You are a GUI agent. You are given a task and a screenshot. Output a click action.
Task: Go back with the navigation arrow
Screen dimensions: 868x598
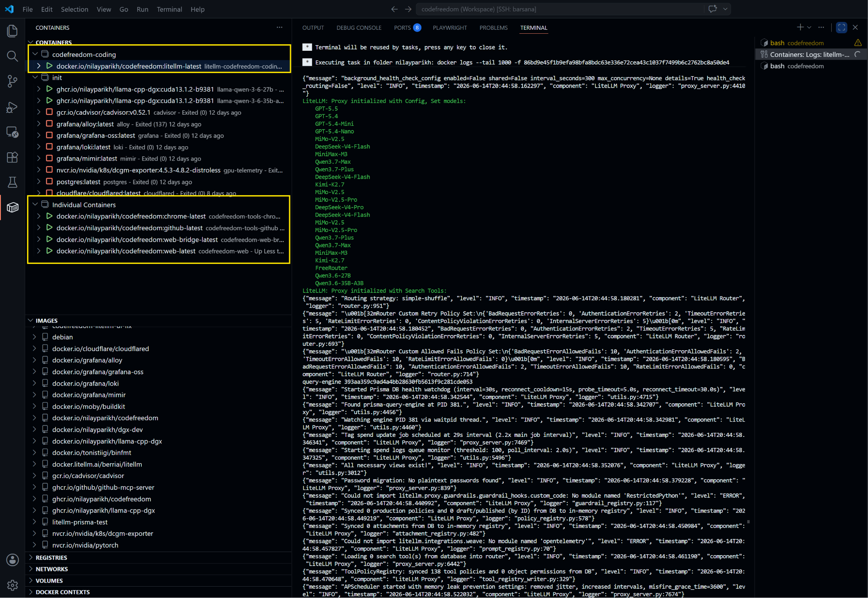coord(394,9)
